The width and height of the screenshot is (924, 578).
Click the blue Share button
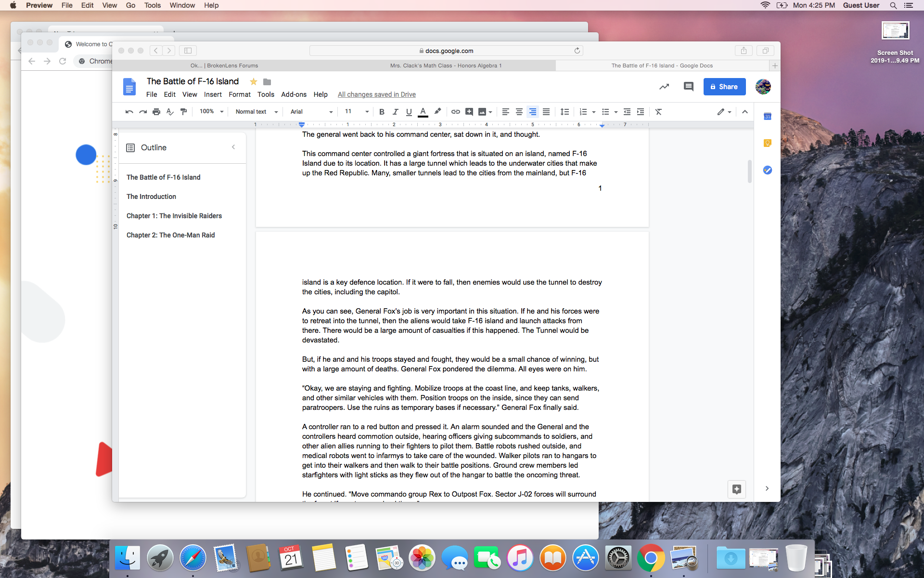[724, 87]
